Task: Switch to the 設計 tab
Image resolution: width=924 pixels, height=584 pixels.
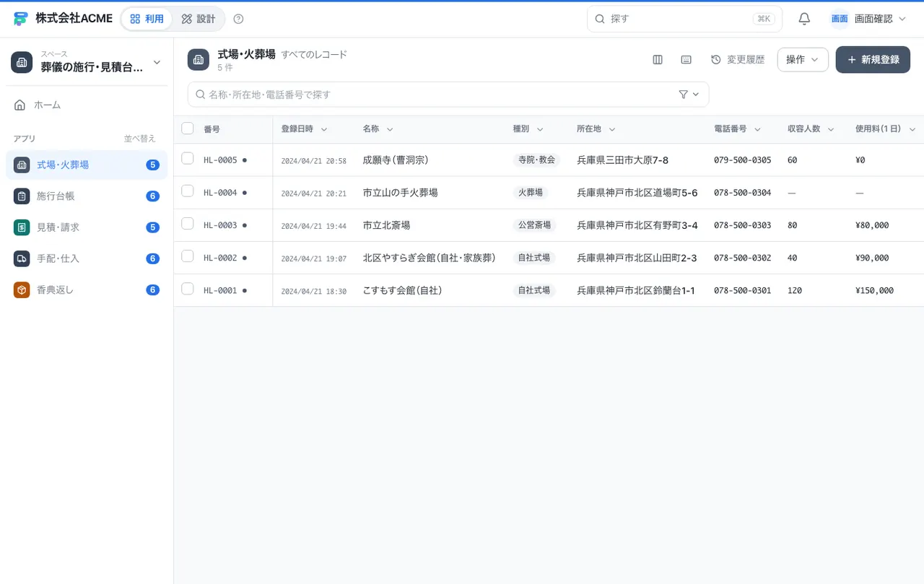Action: 199,19
